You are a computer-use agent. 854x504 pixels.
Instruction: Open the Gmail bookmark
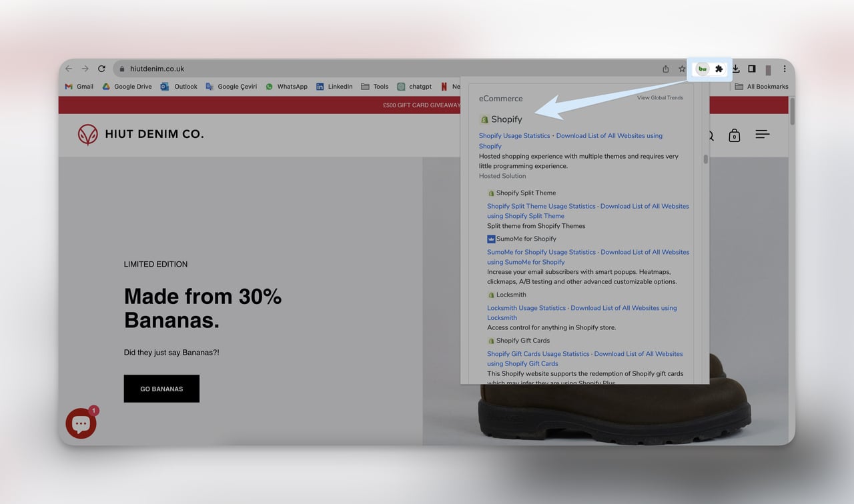coord(79,87)
